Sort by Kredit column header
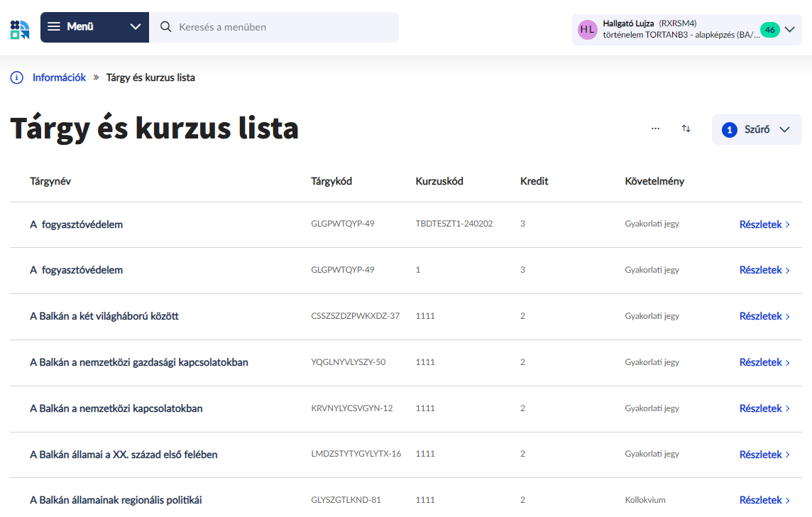Image resolution: width=812 pixels, height=517 pixels. [534, 181]
